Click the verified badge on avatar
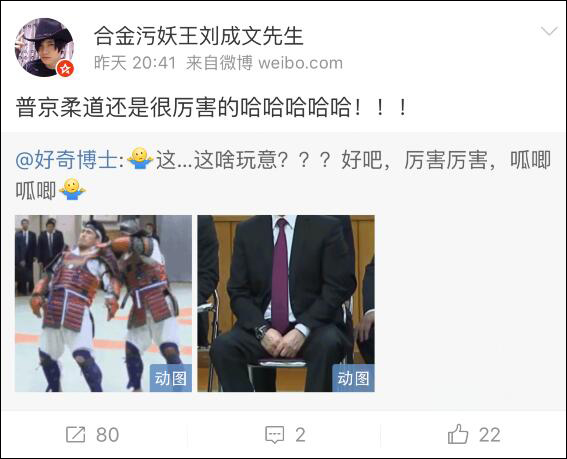Screen dimensions: 567x459 65,68
